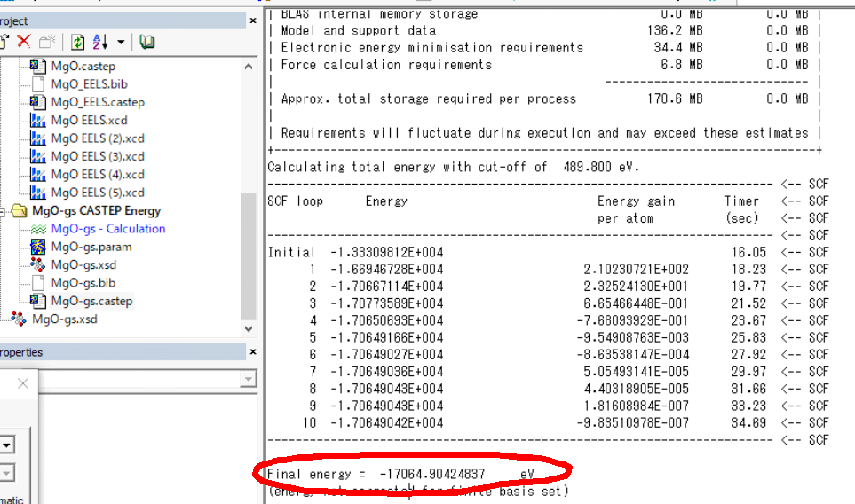Click the MgO-gs.castep document icon

(37, 301)
